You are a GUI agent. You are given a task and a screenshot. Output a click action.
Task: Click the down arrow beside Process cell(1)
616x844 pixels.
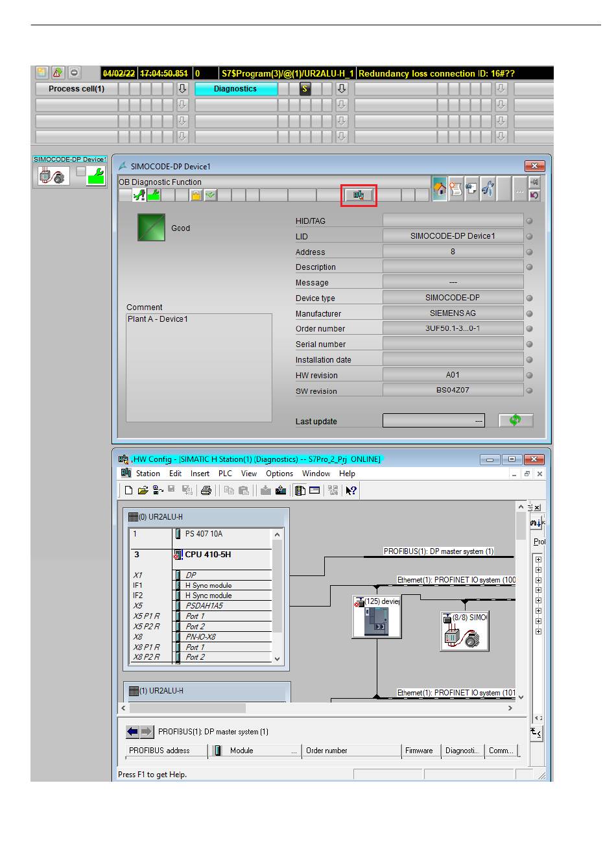click(x=182, y=89)
